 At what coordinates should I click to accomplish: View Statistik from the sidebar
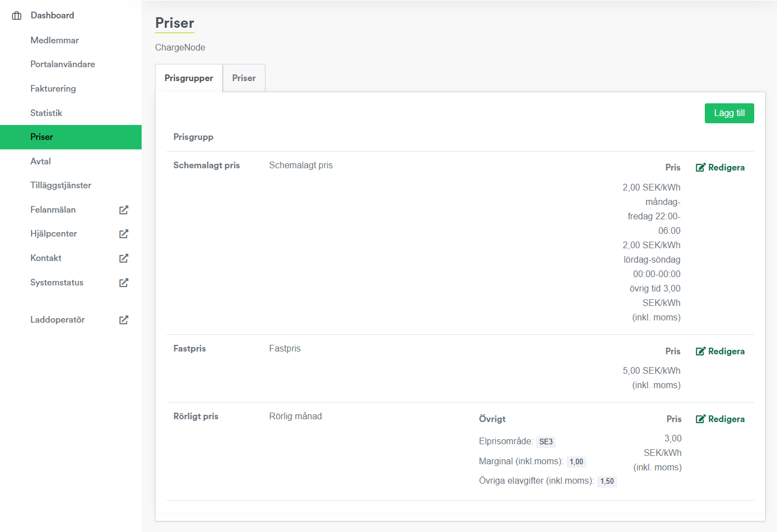[46, 113]
